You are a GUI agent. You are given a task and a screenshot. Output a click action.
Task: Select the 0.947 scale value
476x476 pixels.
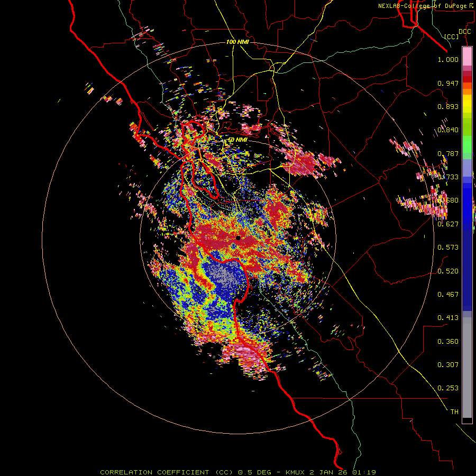tap(448, 83)
